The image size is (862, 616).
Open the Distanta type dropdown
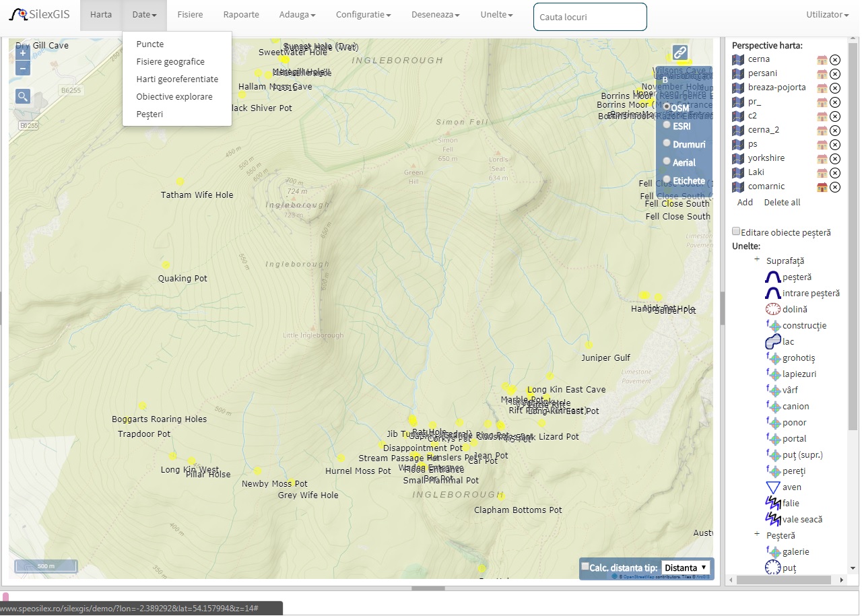(x=686, y=568)
